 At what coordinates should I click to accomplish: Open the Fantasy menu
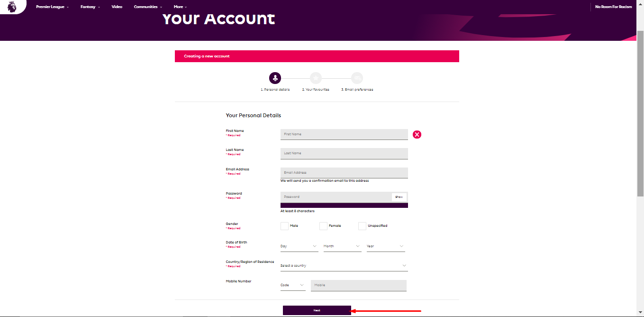[90, 7]
